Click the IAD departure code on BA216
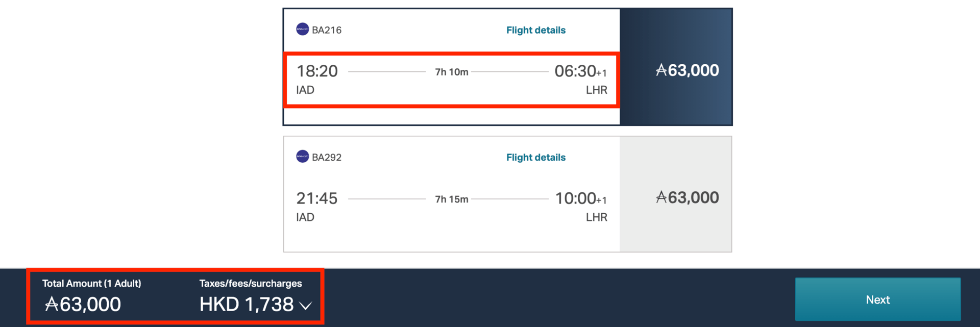This screenshot has height=327, width=980. point(306,89)
